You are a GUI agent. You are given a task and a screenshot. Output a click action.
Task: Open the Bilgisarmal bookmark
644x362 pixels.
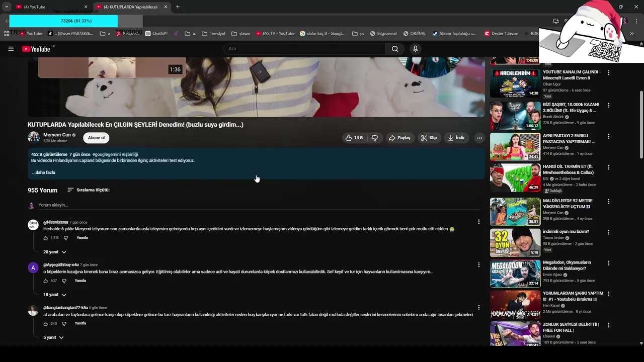pos(383,34)
